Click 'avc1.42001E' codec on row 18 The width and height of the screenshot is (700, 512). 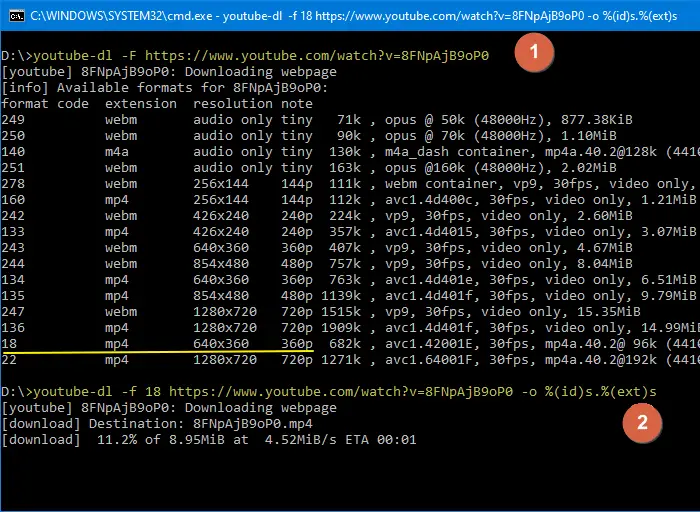[x=429, y=344]
